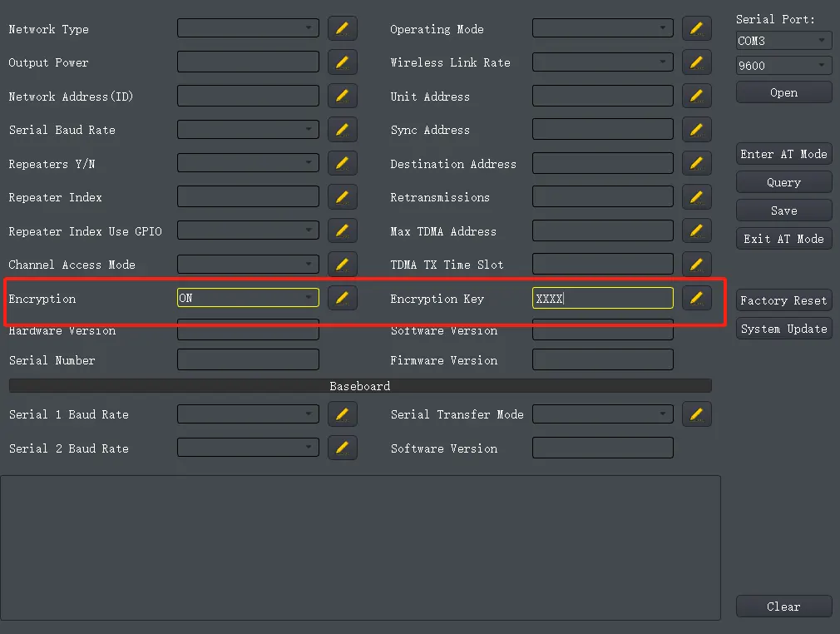This screenshot has width=840, height=634.
Task: Click the Encryption Key input field
Action: (x=602, y=298)
